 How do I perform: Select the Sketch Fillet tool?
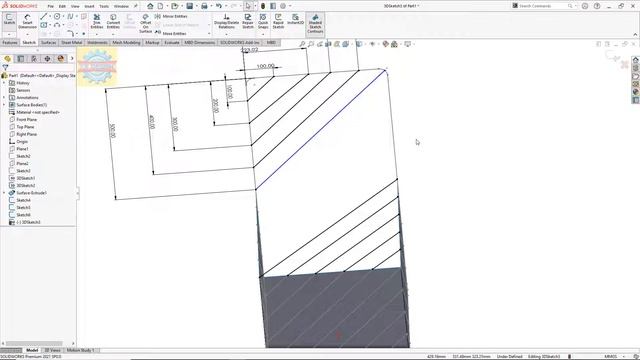point(70,33)
